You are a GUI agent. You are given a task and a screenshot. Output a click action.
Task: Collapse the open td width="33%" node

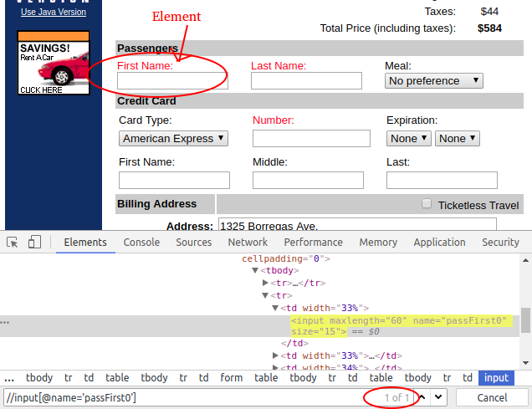coord(275,308)
